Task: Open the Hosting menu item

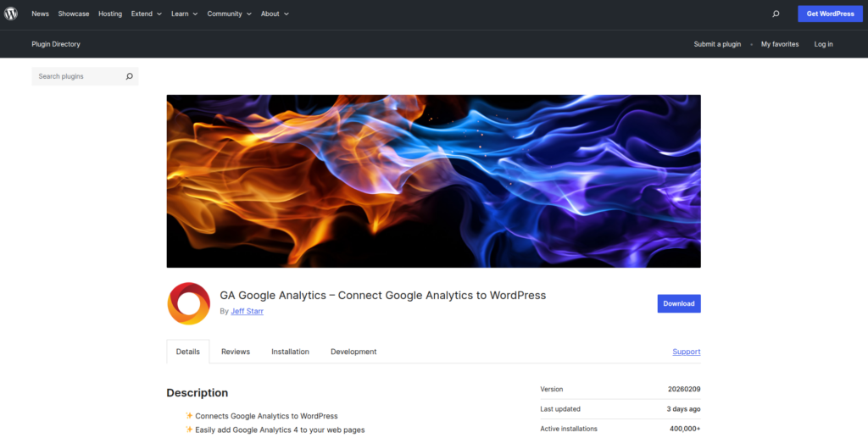Action: coord(110,14)
